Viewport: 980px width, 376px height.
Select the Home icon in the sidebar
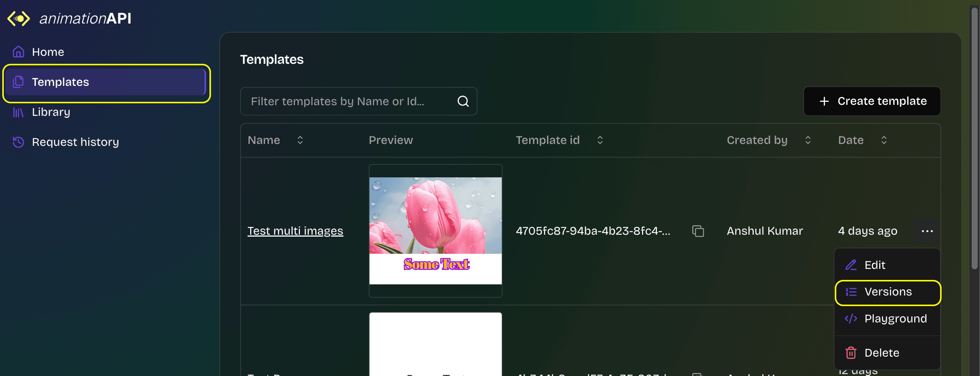tap(18, 52)
